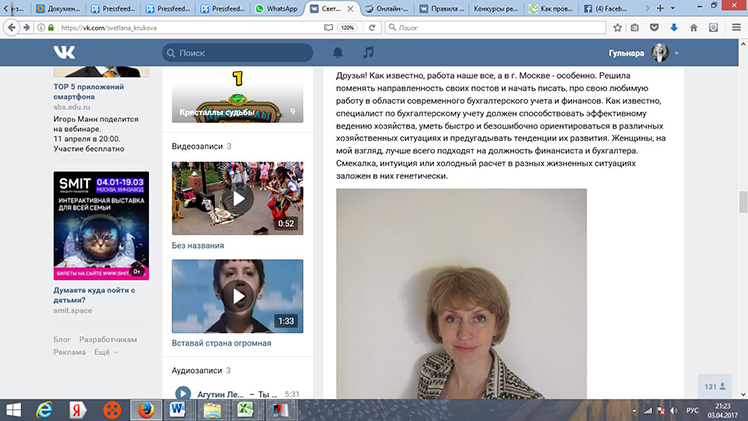Click the Firefox back arrow

click(x=11, y=28)
